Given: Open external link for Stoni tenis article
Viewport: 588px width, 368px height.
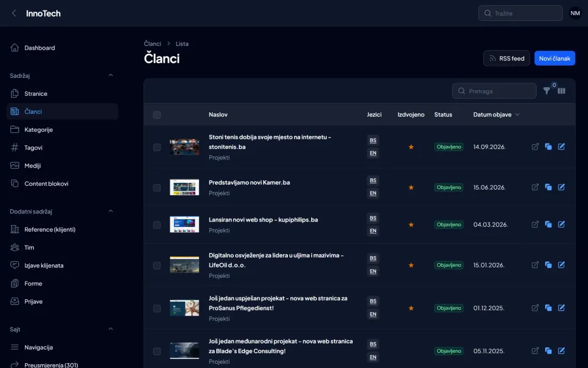Looking at the screenshot, I should (535, 147).
